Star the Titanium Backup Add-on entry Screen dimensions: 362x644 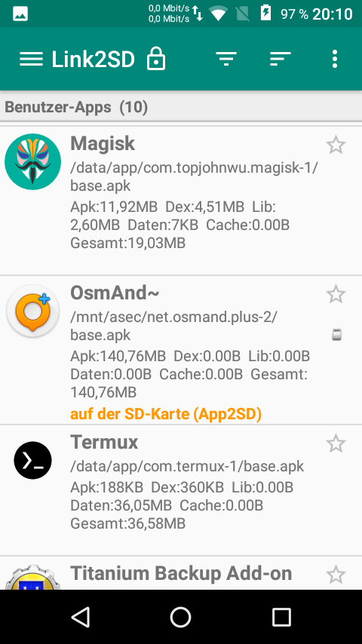pos(336,575)
